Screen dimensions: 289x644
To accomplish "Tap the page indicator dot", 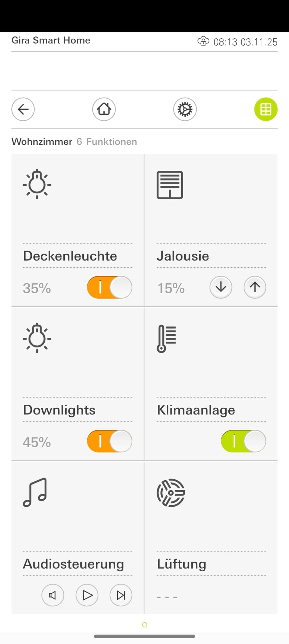I will pos(144,625).
